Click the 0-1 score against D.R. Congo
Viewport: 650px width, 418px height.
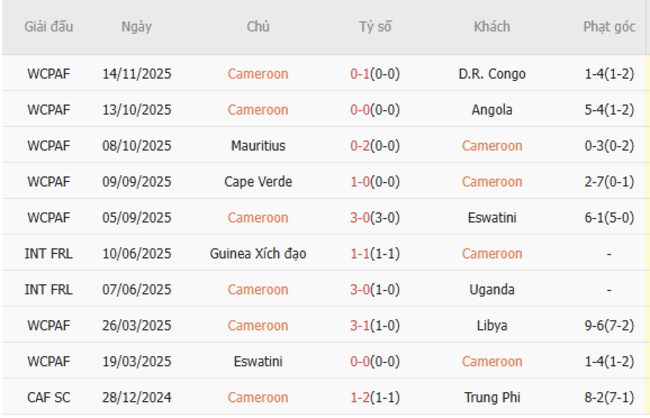click(x=360, y=74)
